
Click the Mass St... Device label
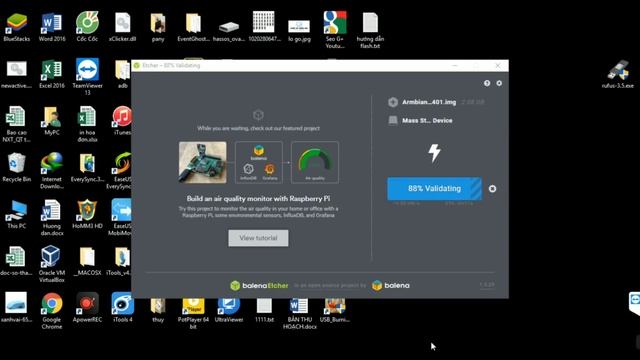[x=427, y=120]
